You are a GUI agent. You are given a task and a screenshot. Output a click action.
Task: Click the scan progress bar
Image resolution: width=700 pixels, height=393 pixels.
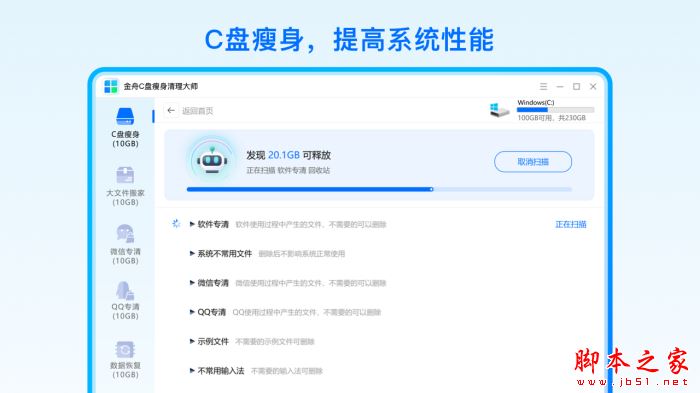click(x=379, y=189)
